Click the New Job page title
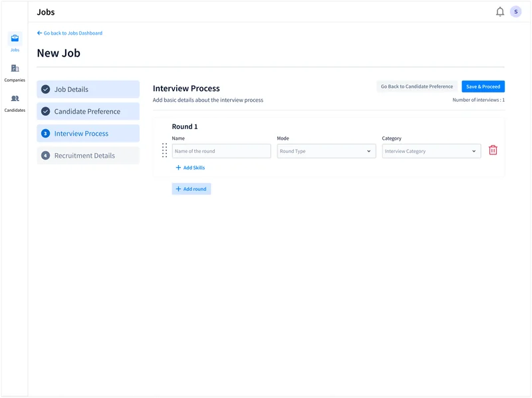Viewport: 532px width, 398px height. [x=59, y=53]
